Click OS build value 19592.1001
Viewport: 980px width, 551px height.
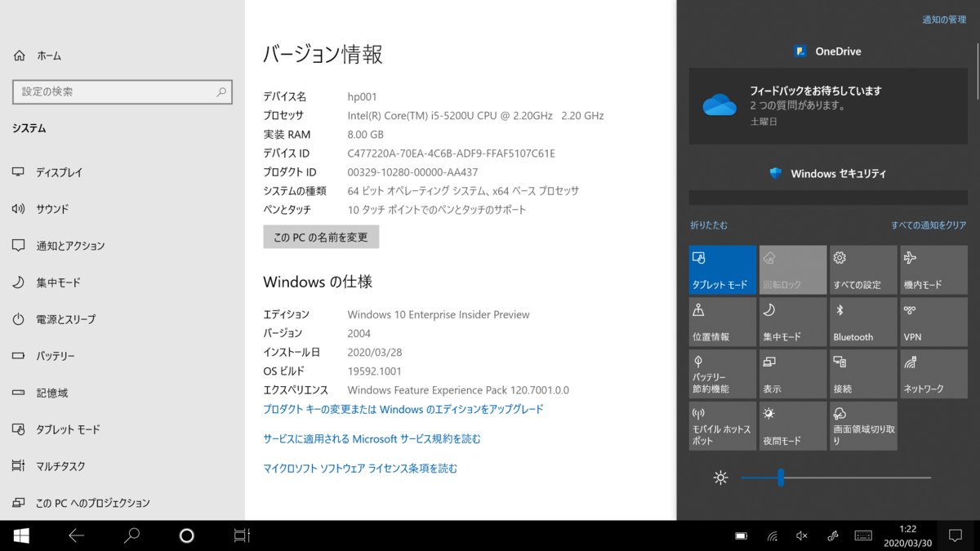click(375, 371)
